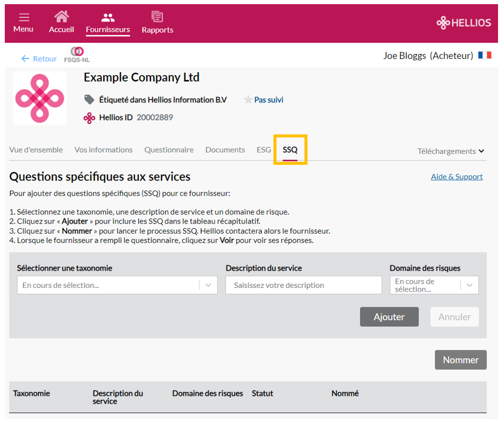Open the Sélectionner une taxonomie dropdown

click(x=117, y=285)
